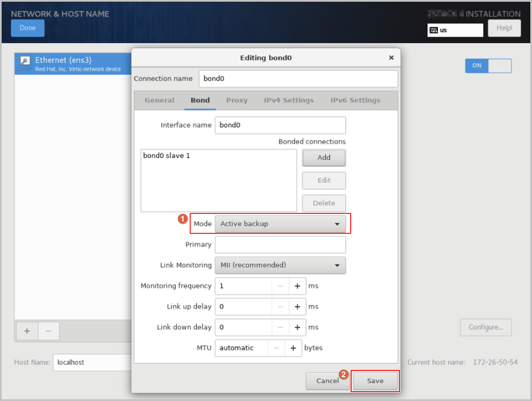
Task: Decrease Monitoring frequency with minus button
Action: pos(280,286)
